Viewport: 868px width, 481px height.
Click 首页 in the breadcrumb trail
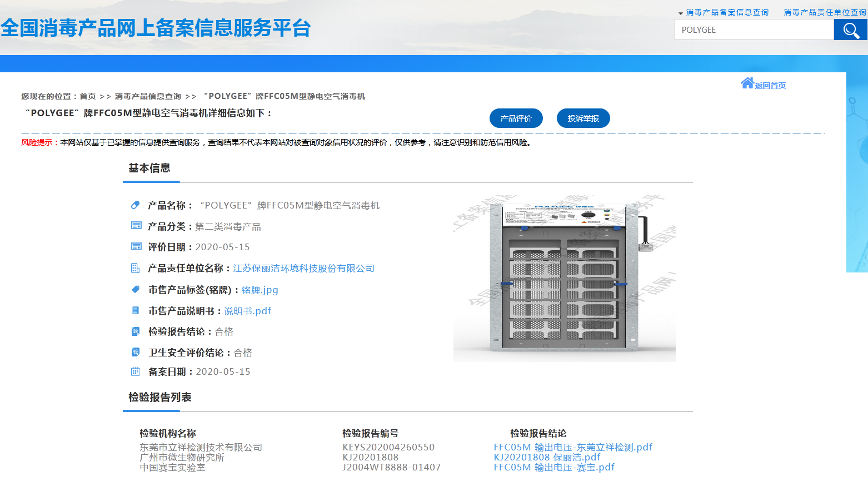88,96
